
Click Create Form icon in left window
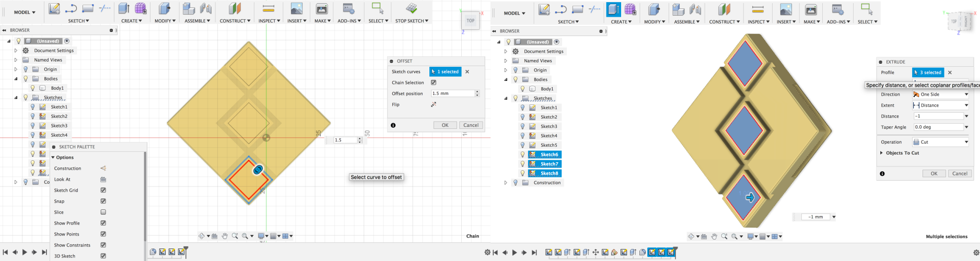(x=141, y=8)
